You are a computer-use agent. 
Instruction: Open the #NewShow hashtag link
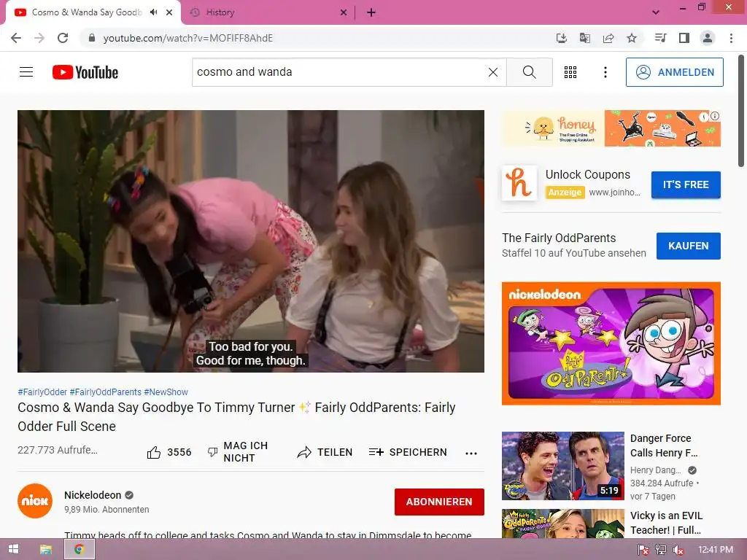coord(166,392)
